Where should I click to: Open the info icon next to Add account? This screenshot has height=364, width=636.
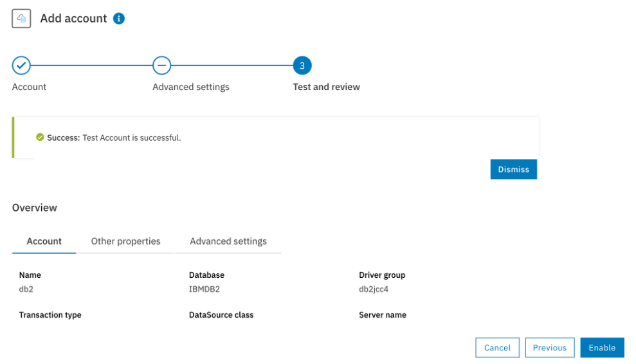(x=119, y=18)
